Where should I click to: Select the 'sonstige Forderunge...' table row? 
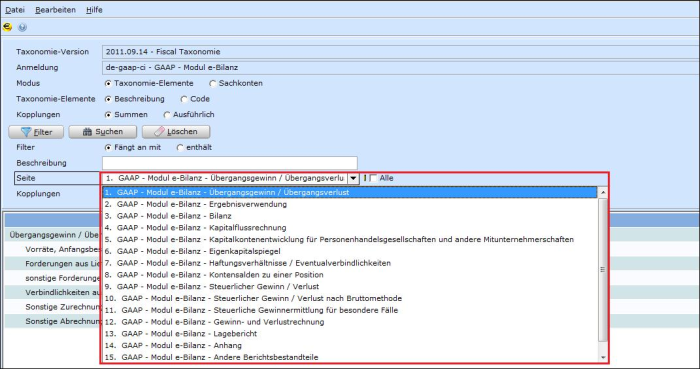click(x=53, y=278)
